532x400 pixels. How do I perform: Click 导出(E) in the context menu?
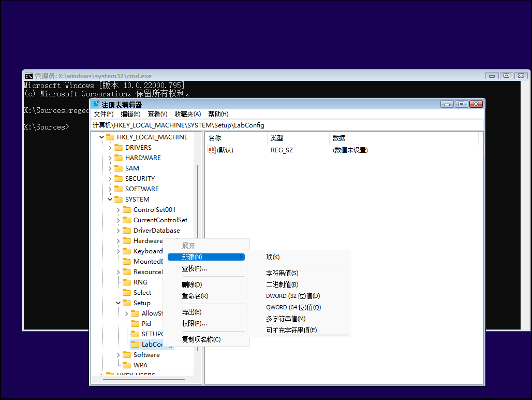tap(206, 312)
